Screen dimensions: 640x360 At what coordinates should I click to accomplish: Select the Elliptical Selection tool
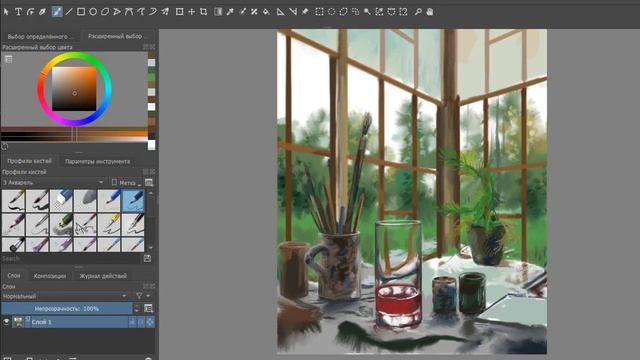[331, 12]
